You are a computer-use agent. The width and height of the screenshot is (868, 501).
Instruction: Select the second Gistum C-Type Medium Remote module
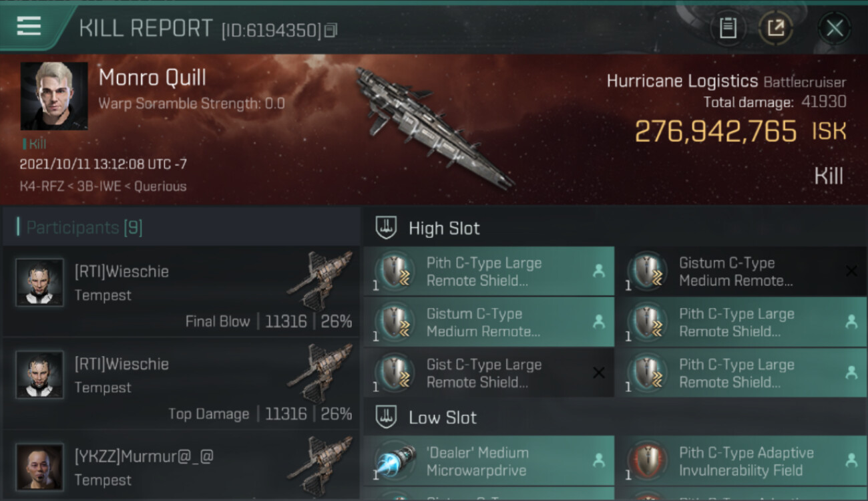point(489,323)
